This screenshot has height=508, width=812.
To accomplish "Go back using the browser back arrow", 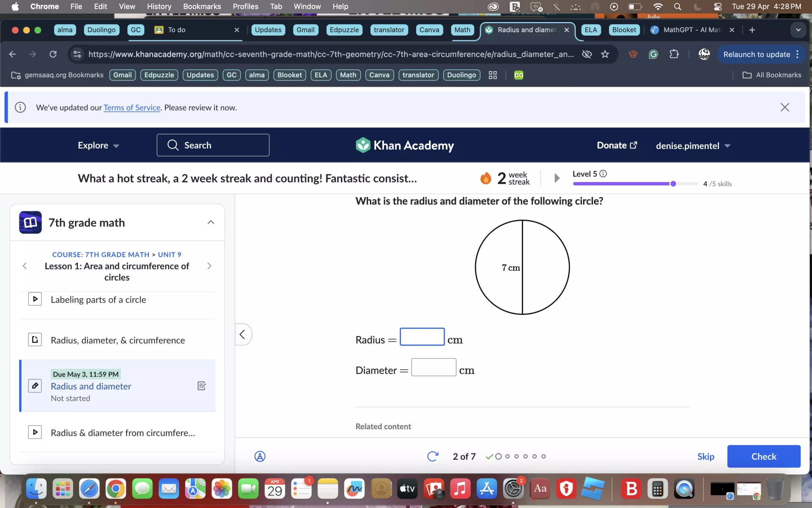I will (x=13, y=54).
